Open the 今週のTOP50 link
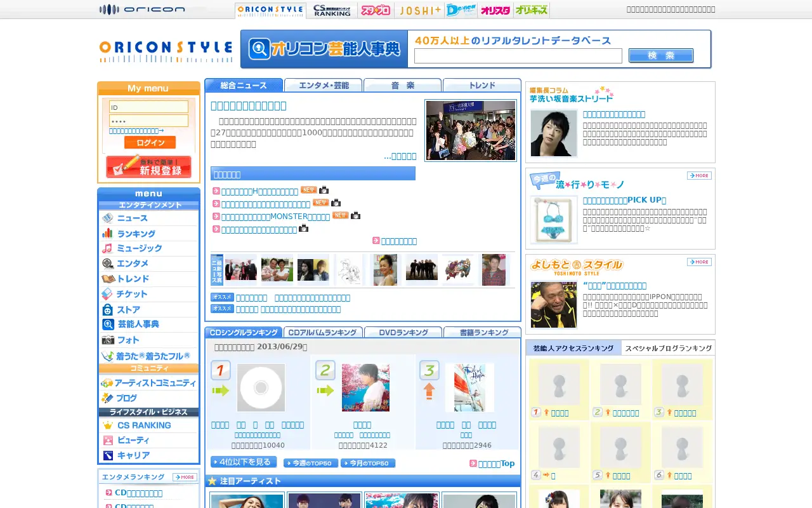 pos(311,464)
